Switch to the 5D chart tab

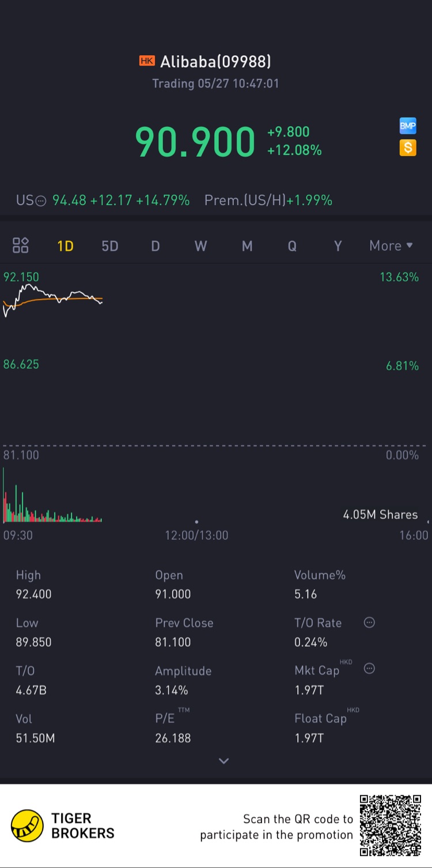coord(109,247)
